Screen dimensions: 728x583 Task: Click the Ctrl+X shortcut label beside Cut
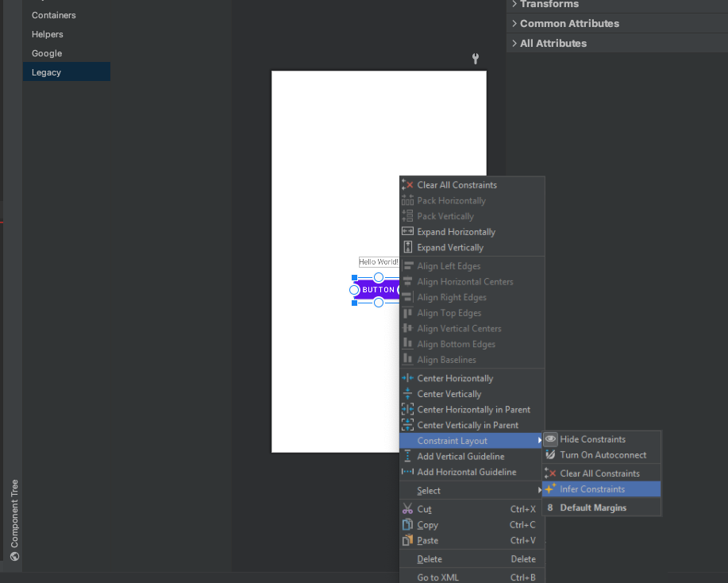point(523,509)
